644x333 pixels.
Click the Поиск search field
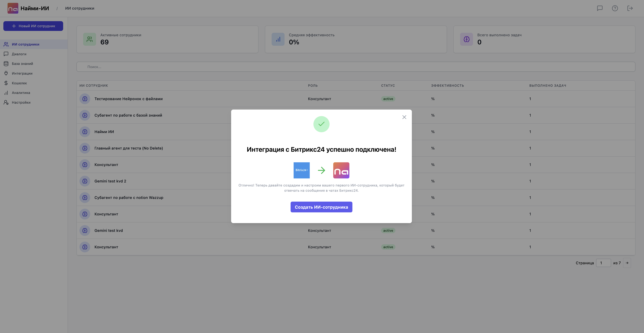(355, 67)
